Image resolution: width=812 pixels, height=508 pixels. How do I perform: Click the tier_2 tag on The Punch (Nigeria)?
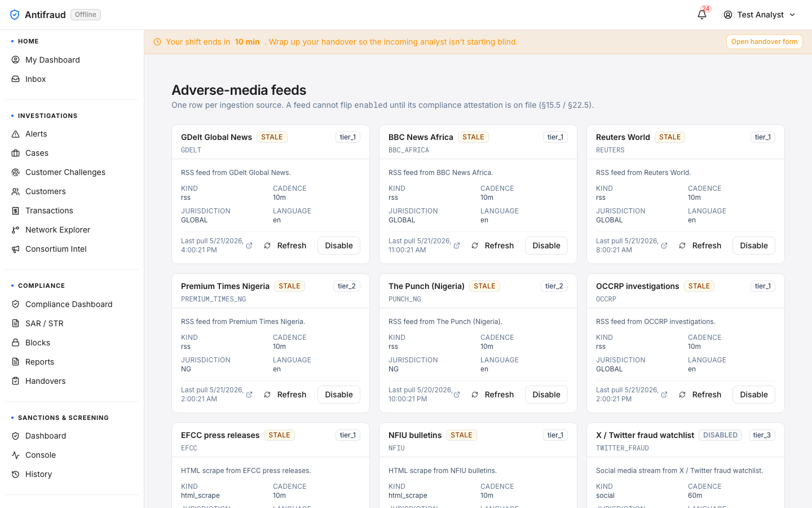(554, 286)
